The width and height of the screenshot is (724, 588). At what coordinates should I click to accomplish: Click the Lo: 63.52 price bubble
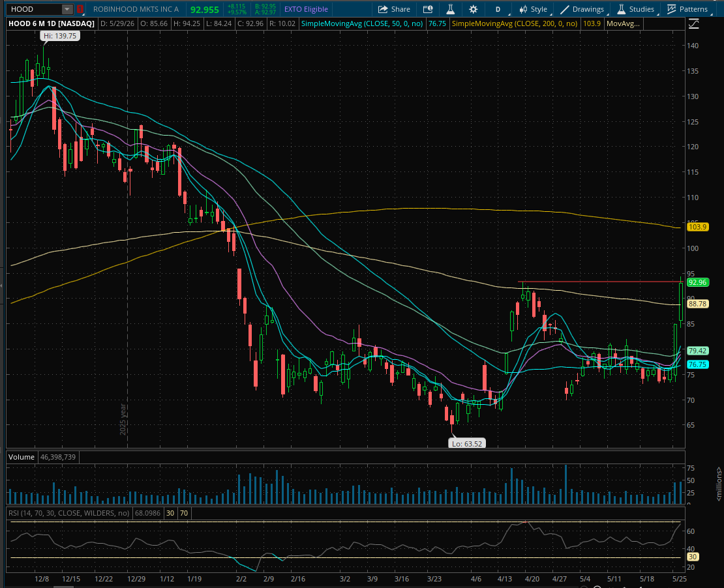click(467, 443)
